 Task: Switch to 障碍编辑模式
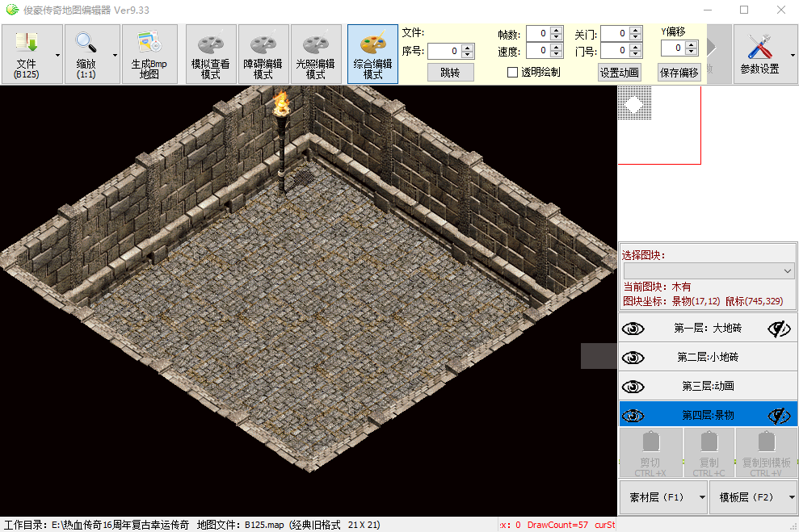263,54
